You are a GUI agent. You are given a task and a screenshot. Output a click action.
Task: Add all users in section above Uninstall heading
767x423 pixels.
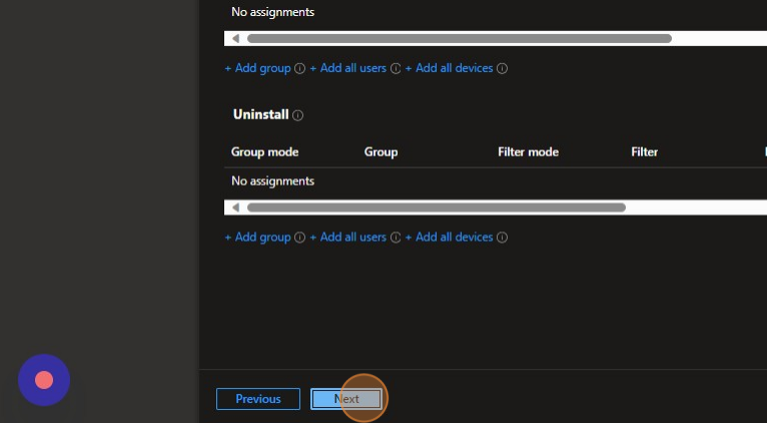pyautogui.click(x=348, y=69)
